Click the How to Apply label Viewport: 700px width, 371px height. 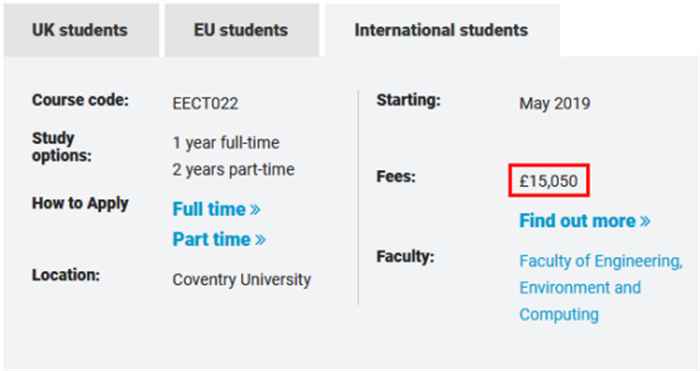click(x=80, y=203)
